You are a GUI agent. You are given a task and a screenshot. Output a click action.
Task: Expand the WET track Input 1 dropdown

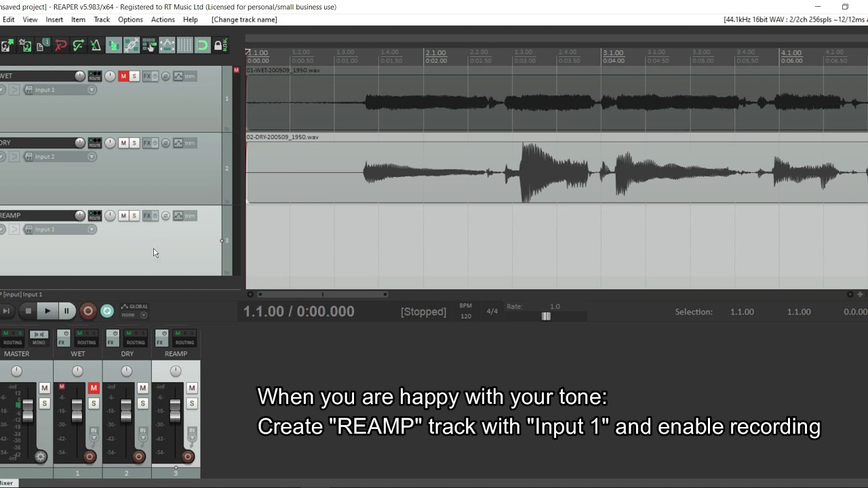92,89
